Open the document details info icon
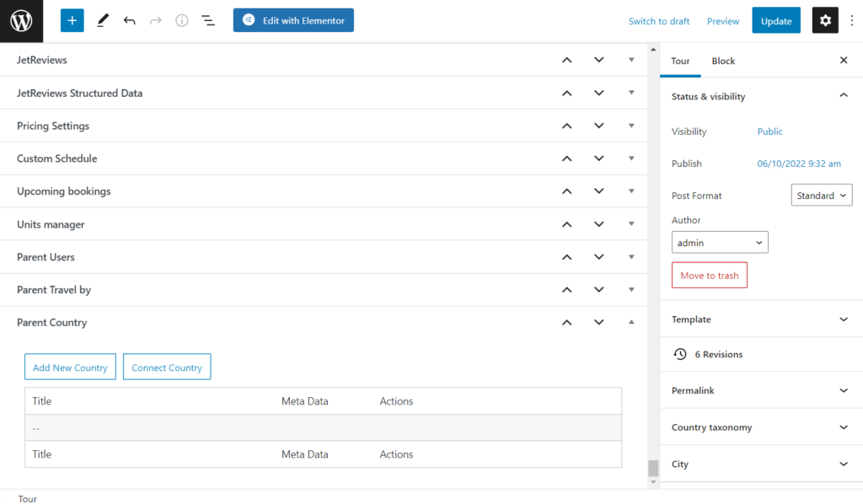Viewport: 863px width, 504px height. click(182, 21)
